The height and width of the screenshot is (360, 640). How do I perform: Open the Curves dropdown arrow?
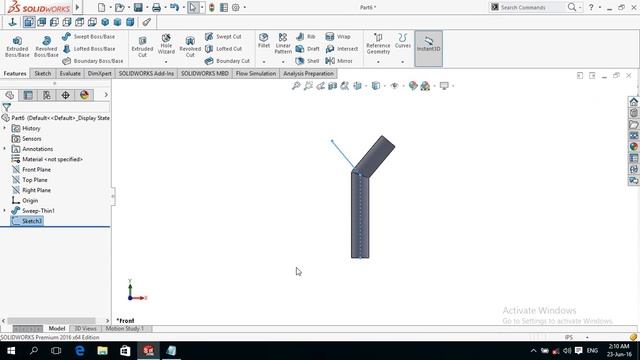pyautogui.click(x=402, y=62)
